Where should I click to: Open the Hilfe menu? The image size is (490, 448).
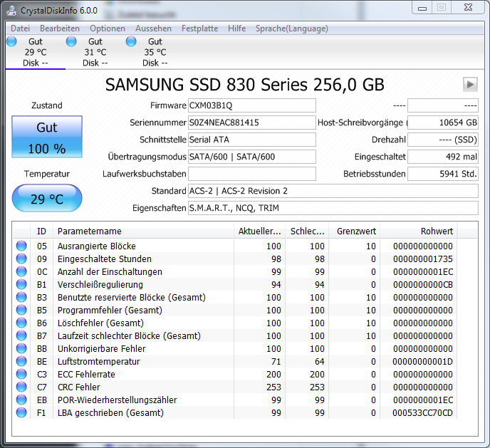tap(237, 28)
